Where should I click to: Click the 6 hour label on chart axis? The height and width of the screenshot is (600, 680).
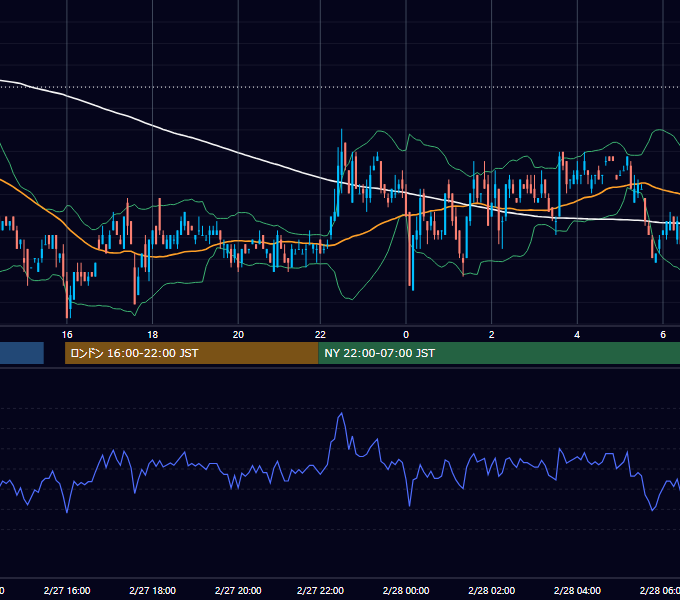coord(663,335)
